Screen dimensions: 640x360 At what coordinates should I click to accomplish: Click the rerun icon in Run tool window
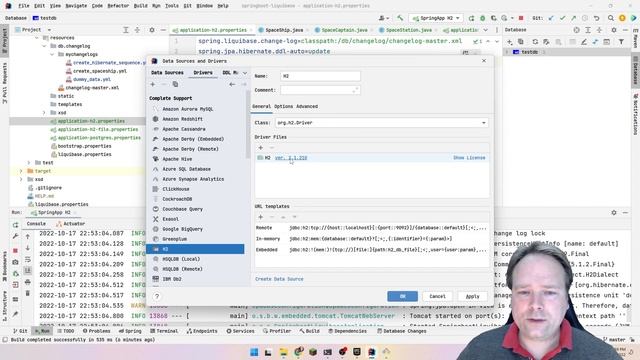[x=16, y=225]
